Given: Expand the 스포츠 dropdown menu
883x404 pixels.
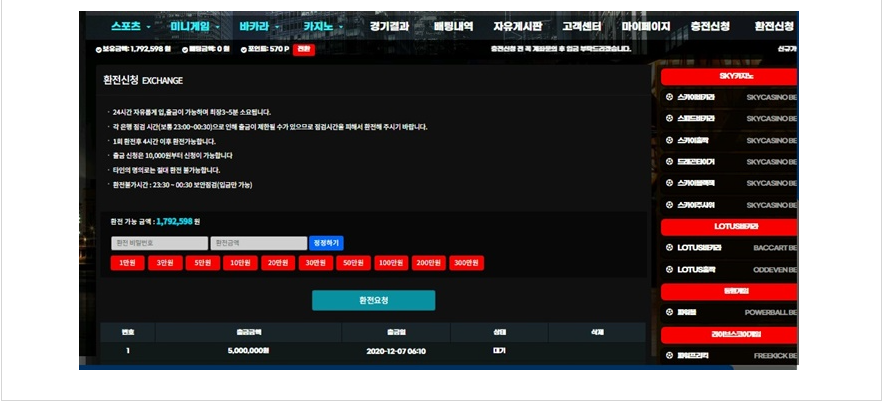Looking at the screenshot, I should pos(131,26).
